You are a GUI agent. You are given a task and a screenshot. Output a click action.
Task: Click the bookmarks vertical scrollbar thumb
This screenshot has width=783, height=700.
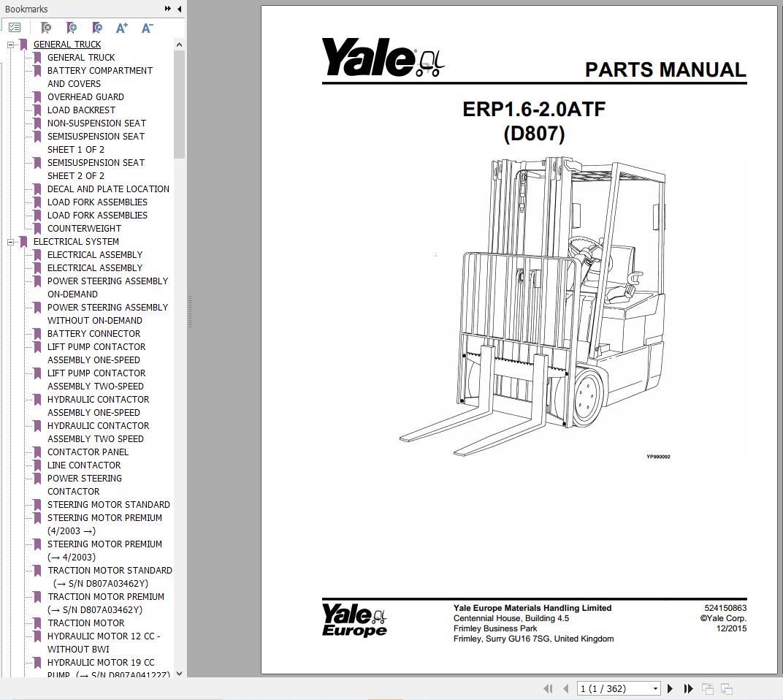179,104
